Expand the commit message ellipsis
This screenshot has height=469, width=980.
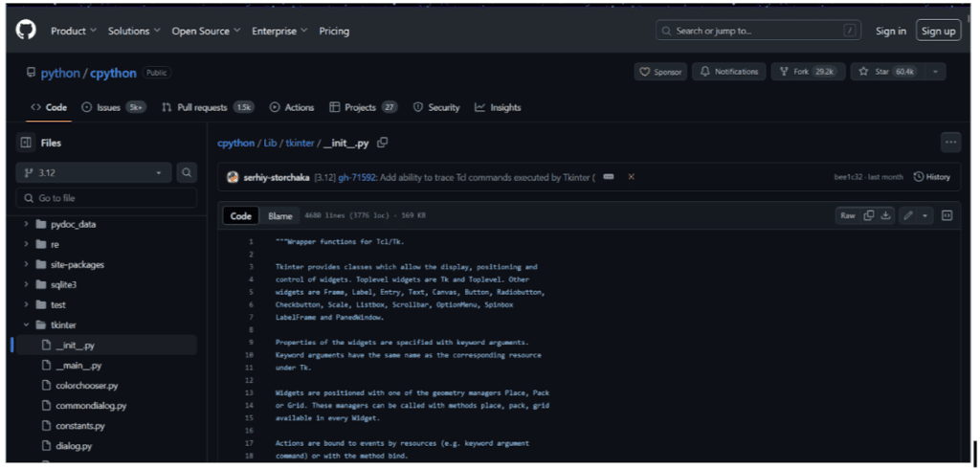(609, 177)
